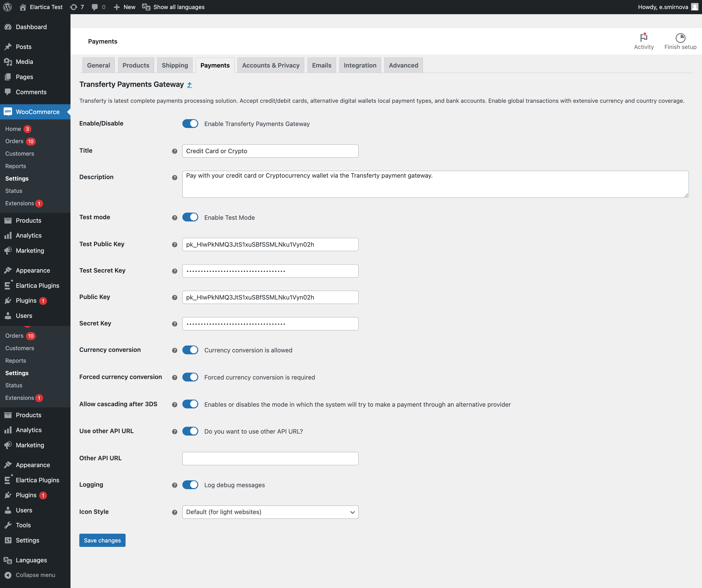This screenshot has height=588, width=702.
Task: Click the updates refresh icon in admin bar
Action: (x=73, y=7)
